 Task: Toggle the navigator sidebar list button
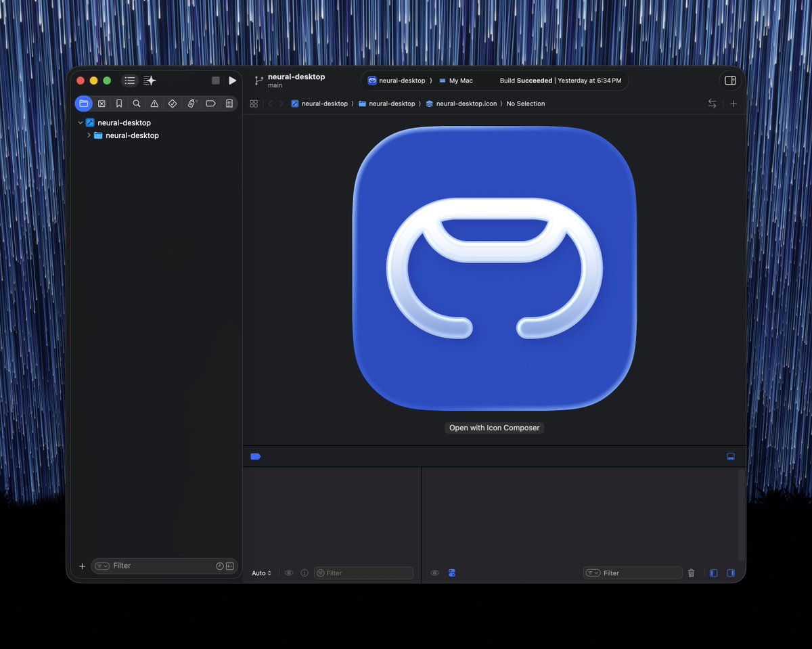click(x=129, y=81)
